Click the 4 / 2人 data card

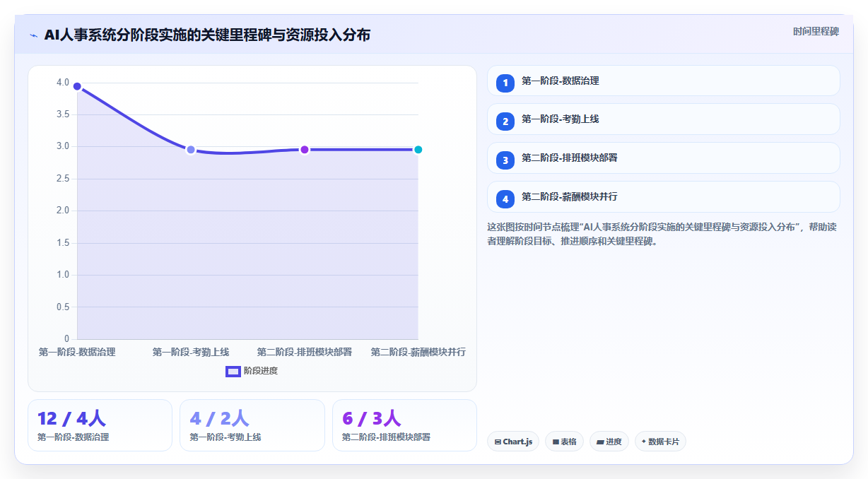tap(252, 425)
